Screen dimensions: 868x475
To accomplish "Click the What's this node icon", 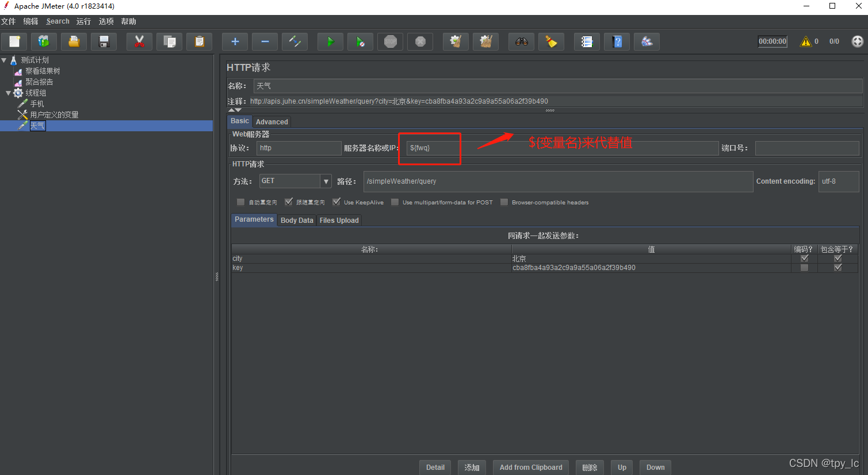I will 647,41.
